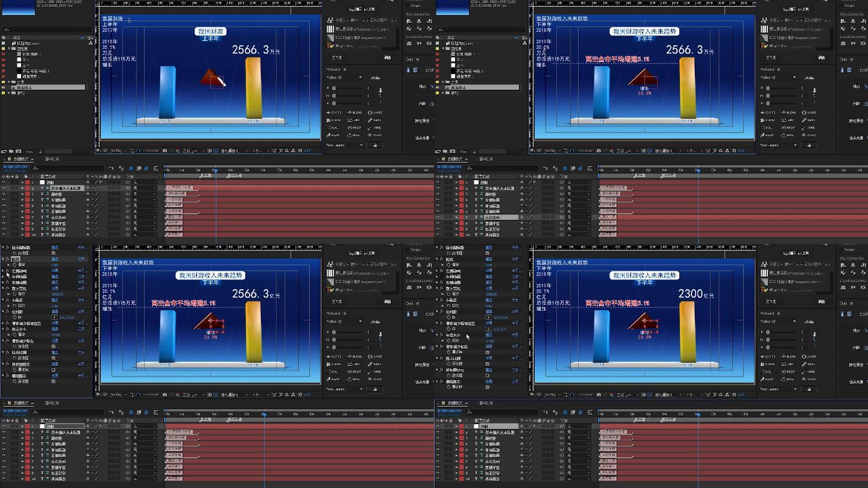This screenshot has width=868, height=488.
Task: Enable motion blur switch in top-left timeline header
Action: (x=146, y=168)
